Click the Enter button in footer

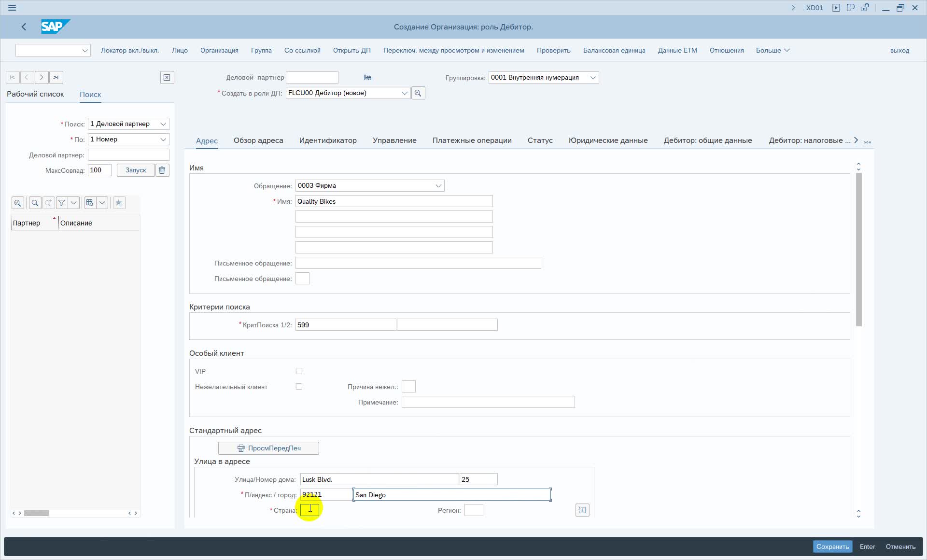(867, 546)
